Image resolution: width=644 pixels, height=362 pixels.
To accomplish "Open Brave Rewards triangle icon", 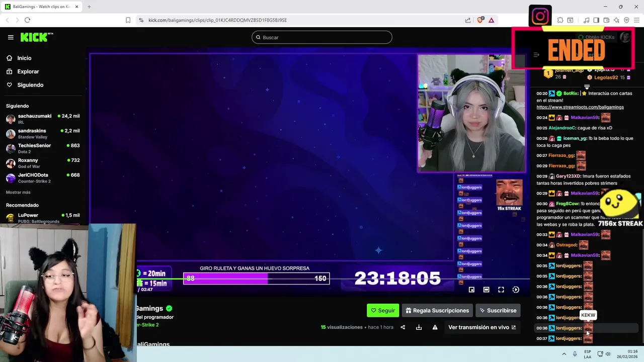I will [492, 20].
